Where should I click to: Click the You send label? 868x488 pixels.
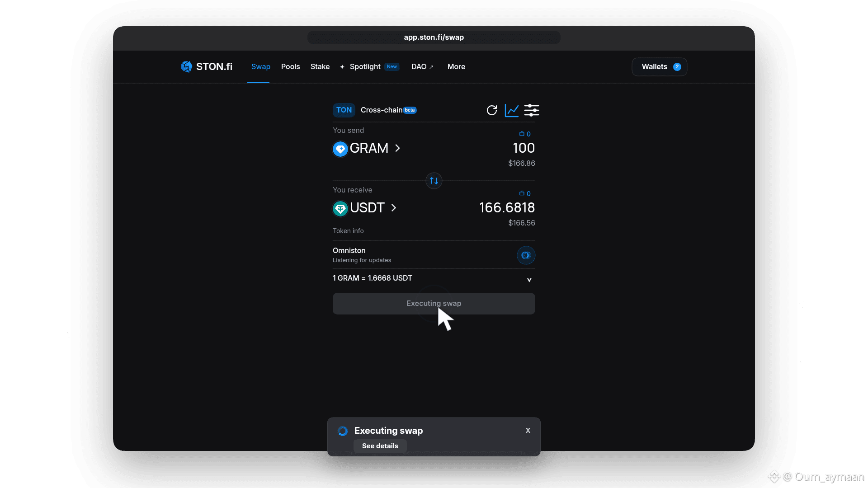click(x=348, y=131)
